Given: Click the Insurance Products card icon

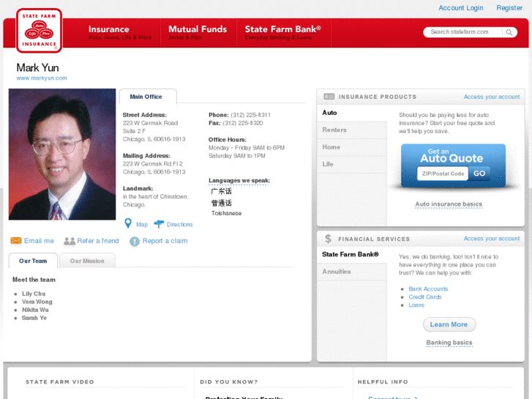Looking at the screenshot, I should click(x=329, y=97).
